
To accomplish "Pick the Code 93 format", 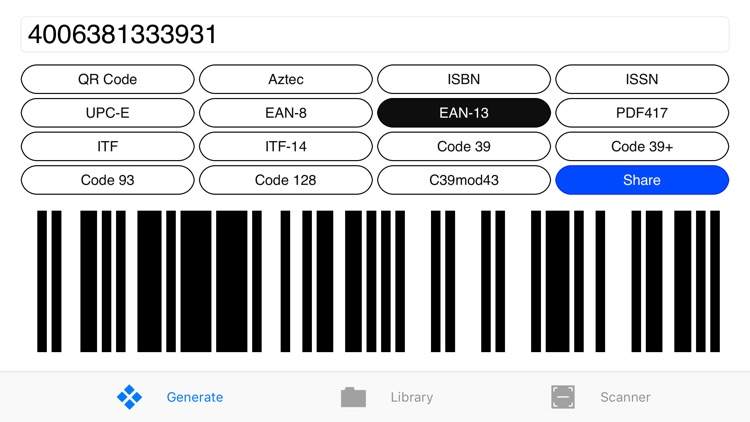I will click(x=108, y=180).
